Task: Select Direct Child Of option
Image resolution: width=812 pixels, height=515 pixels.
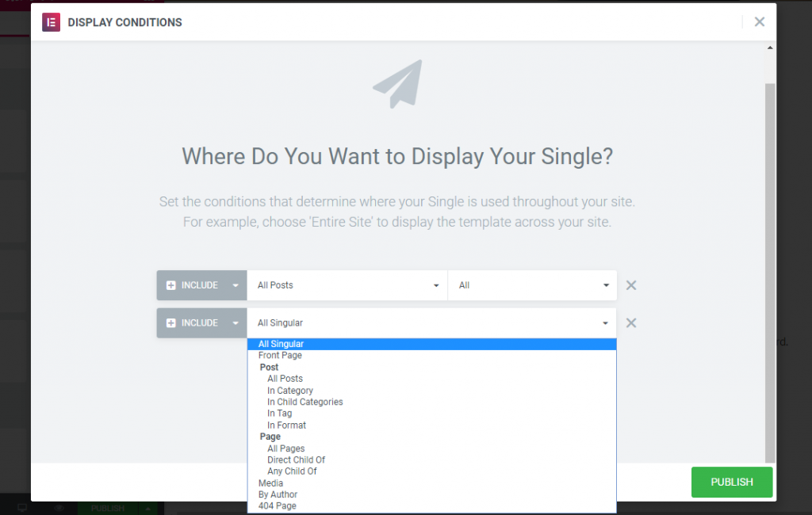Action: (297, 460)
